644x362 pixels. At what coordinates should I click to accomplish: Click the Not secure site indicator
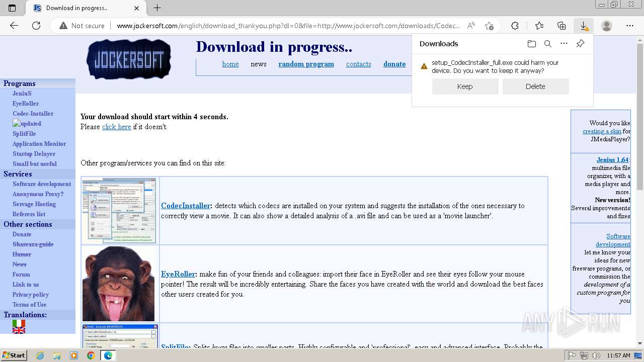pyautogui.click(x=82, y=26)
